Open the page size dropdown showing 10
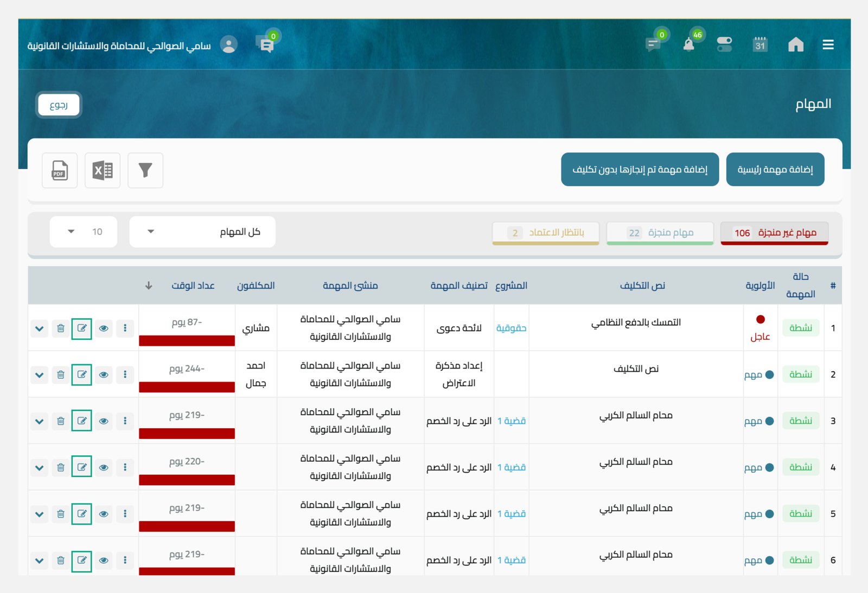 [84, 232]
